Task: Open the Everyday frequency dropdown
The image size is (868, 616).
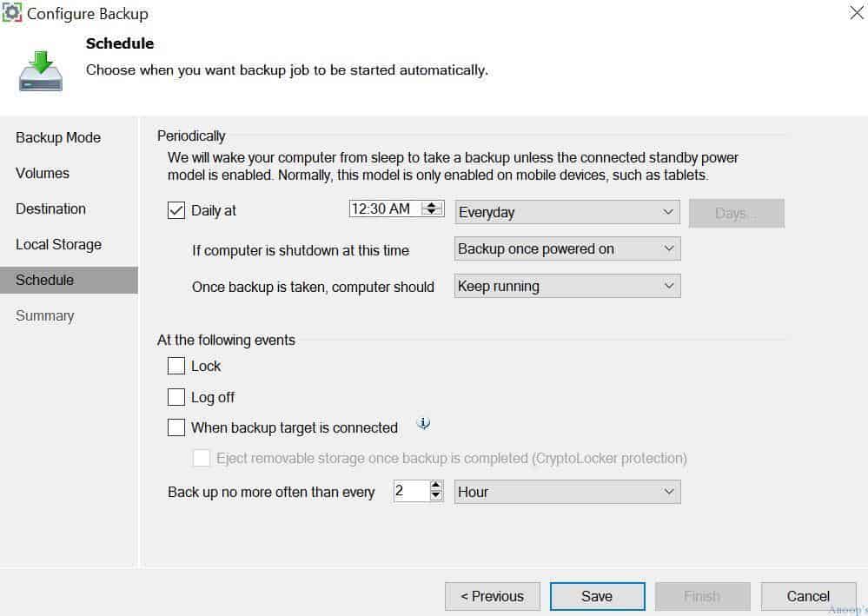Action: coord(567,213)
